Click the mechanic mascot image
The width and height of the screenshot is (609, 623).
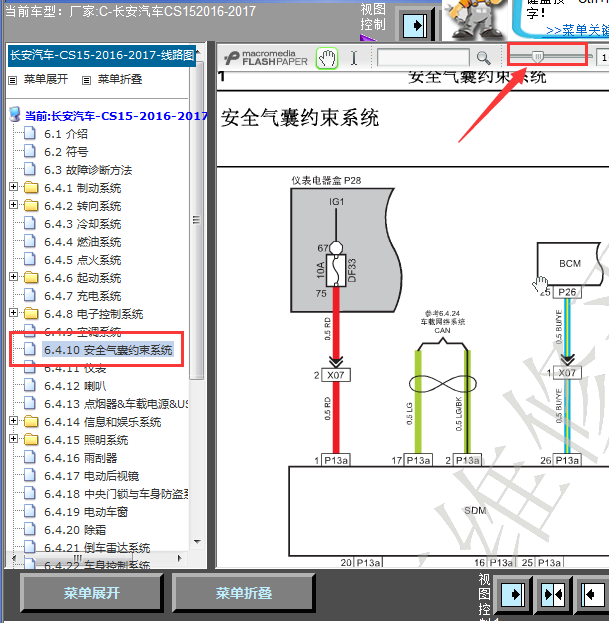tap(474, 20)
